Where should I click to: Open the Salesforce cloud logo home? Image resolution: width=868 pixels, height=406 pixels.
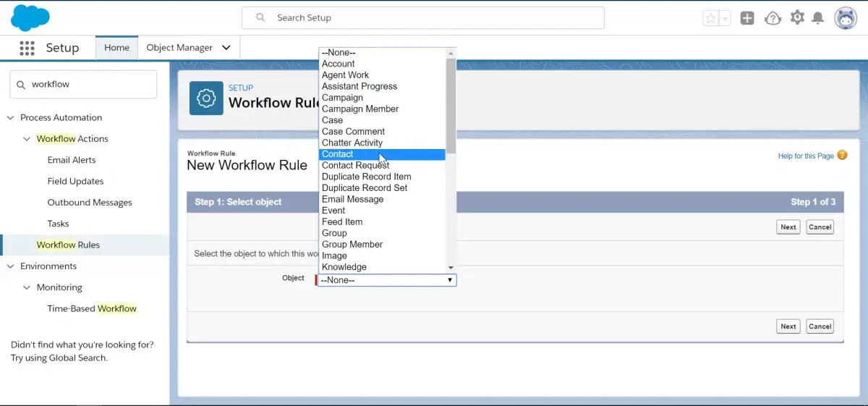30,17
